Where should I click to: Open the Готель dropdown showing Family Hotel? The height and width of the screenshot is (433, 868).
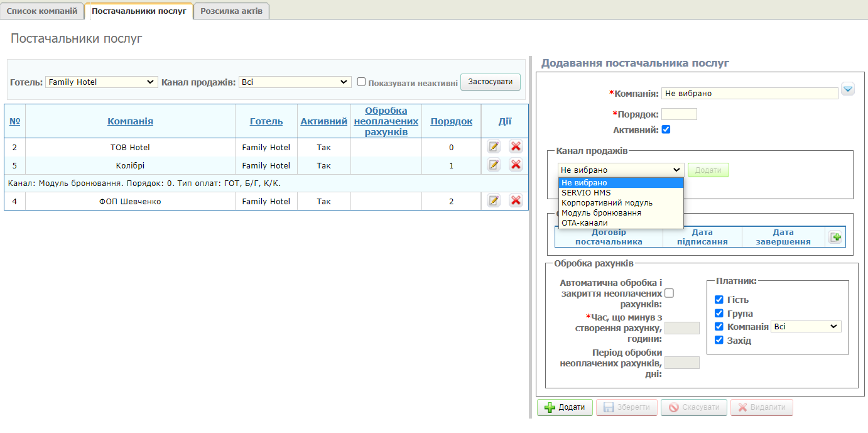101,82
